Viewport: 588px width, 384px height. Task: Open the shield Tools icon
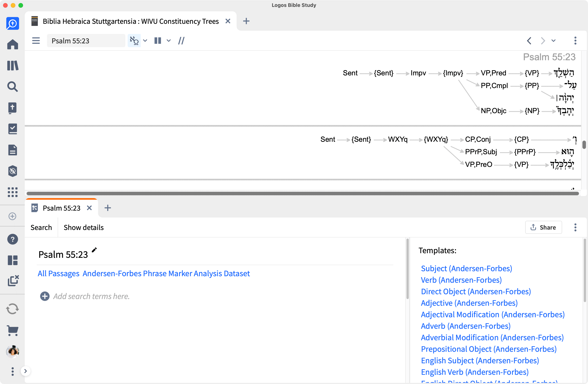point(13,171)
